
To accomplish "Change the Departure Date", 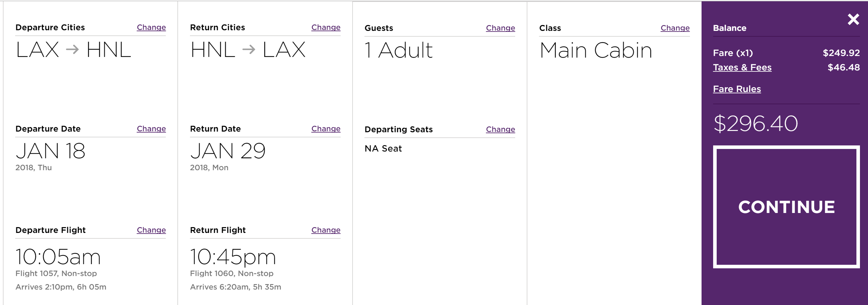I will pos(151,129).
